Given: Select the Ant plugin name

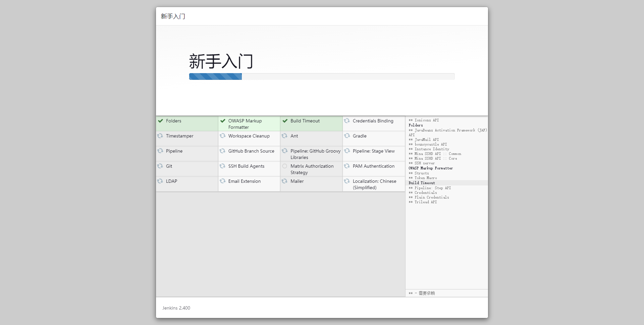Looking at the screenshot, I should pos(294,136).
